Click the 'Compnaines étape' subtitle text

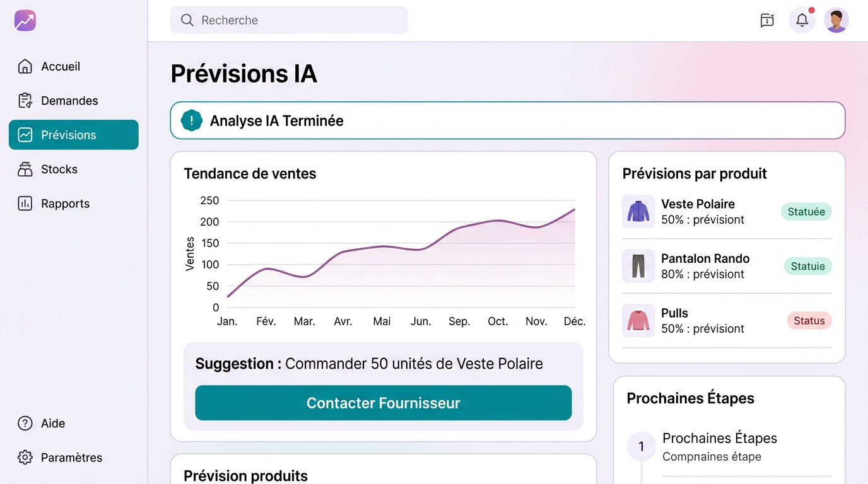click(x=712, y=456)
